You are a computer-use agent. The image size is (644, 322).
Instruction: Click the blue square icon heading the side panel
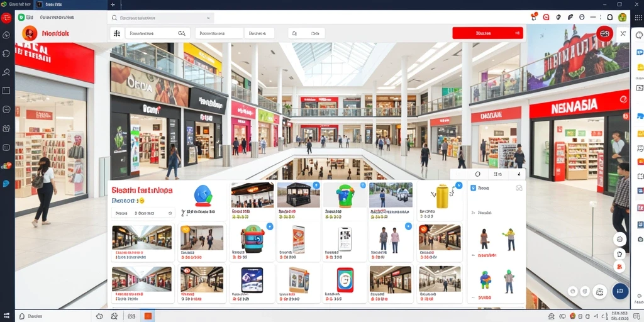click(x=473, y=187)
